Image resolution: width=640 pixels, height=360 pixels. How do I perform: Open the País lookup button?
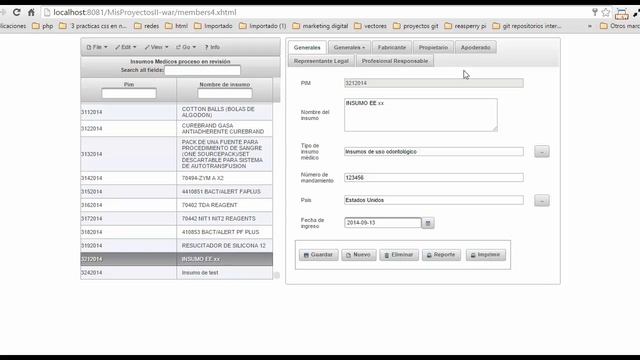542,200
